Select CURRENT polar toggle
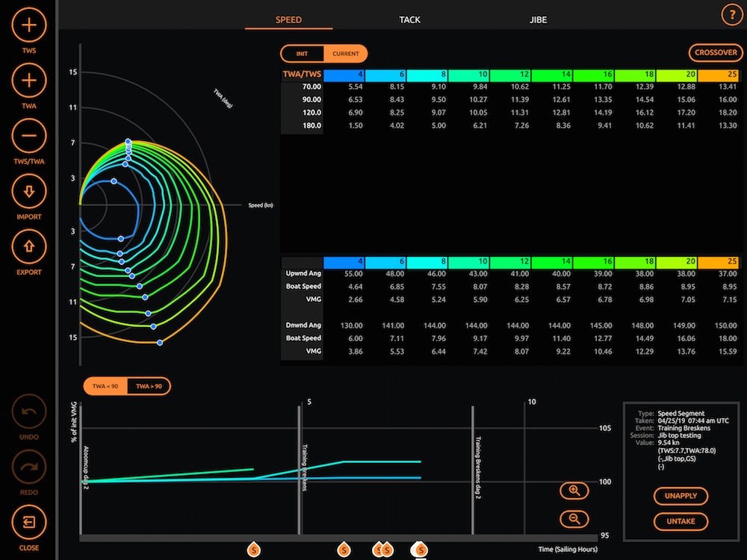 point(345,54)
